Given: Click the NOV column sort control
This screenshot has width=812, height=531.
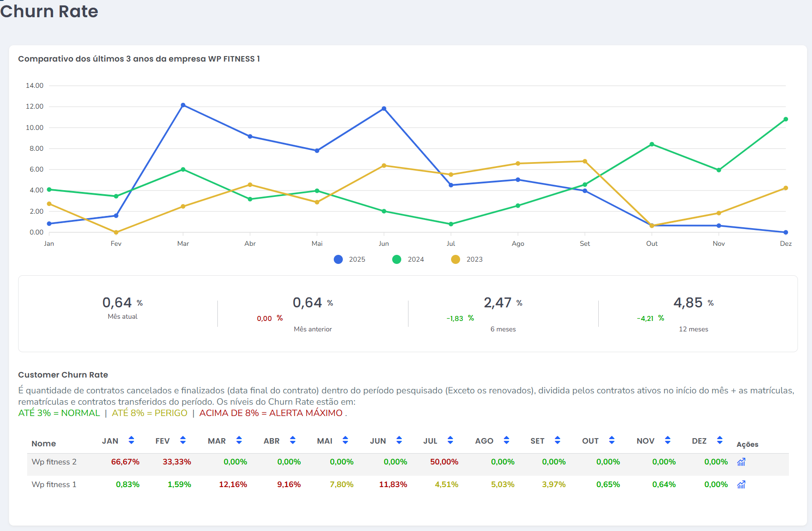Looking at the screenshot, I should [668, 440].
